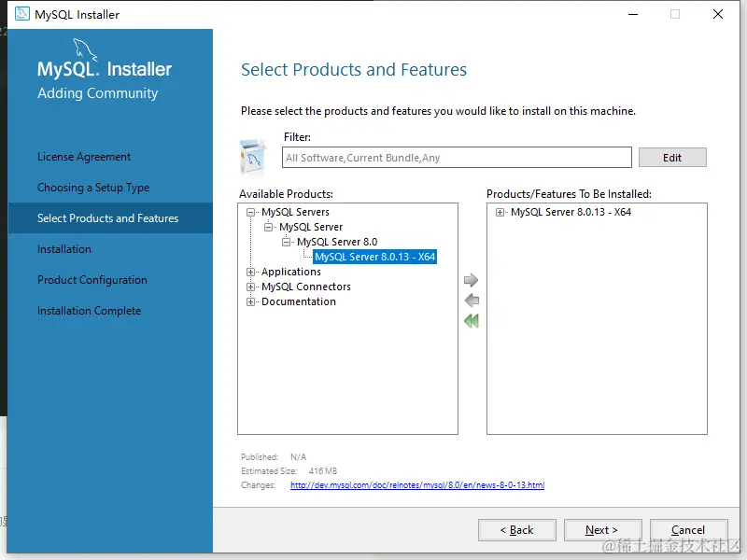Go to Choosing a Setup Type step

[93, 188]
